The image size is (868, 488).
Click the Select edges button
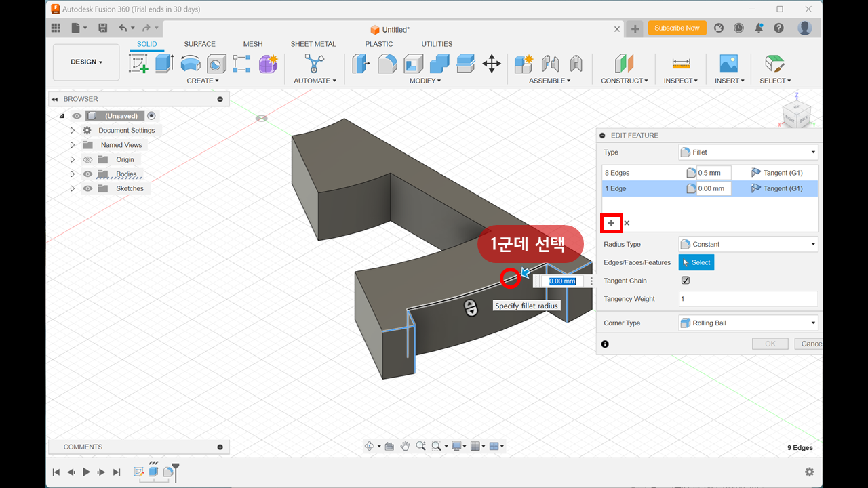point(696,262)
